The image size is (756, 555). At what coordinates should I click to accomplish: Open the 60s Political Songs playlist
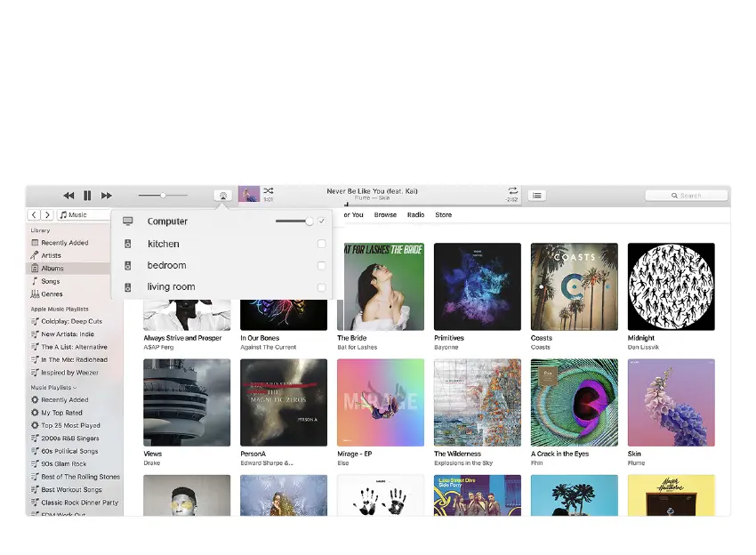click(x=69, y=451)
